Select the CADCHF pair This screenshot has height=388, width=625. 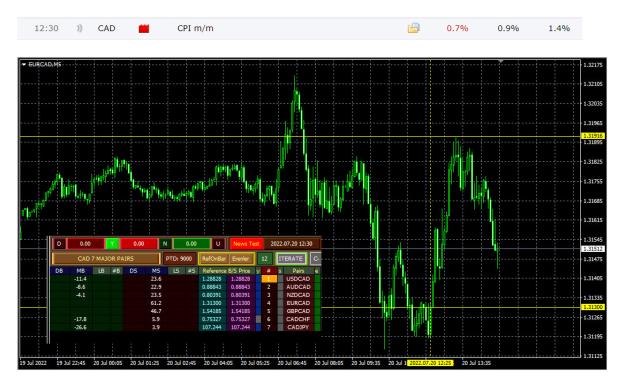point(298,319)
